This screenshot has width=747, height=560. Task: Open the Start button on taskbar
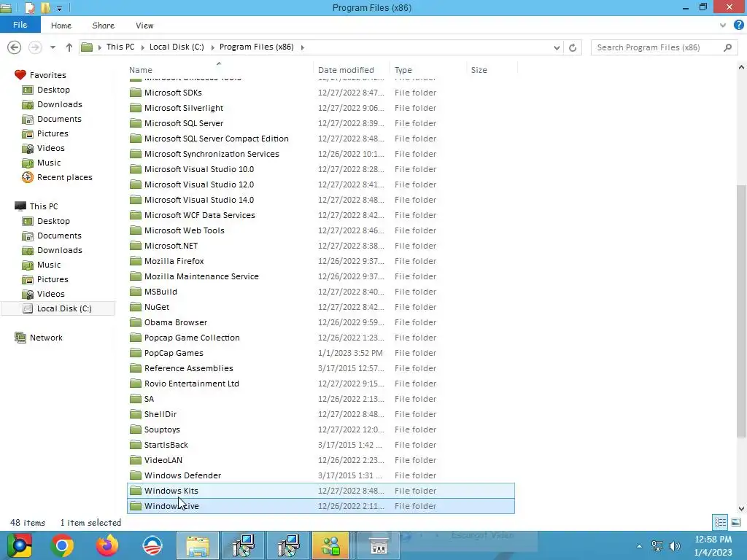(x=18, y=545)
